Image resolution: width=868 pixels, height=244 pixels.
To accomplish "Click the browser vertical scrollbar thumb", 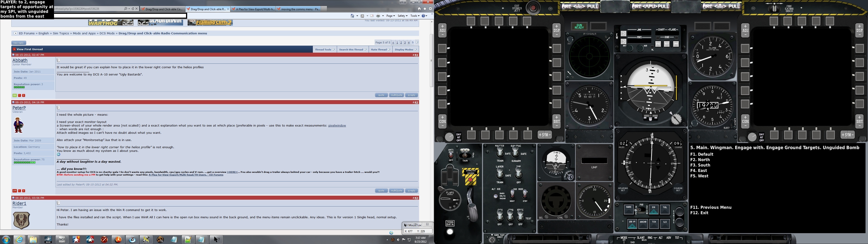I will tap(432, 61).
